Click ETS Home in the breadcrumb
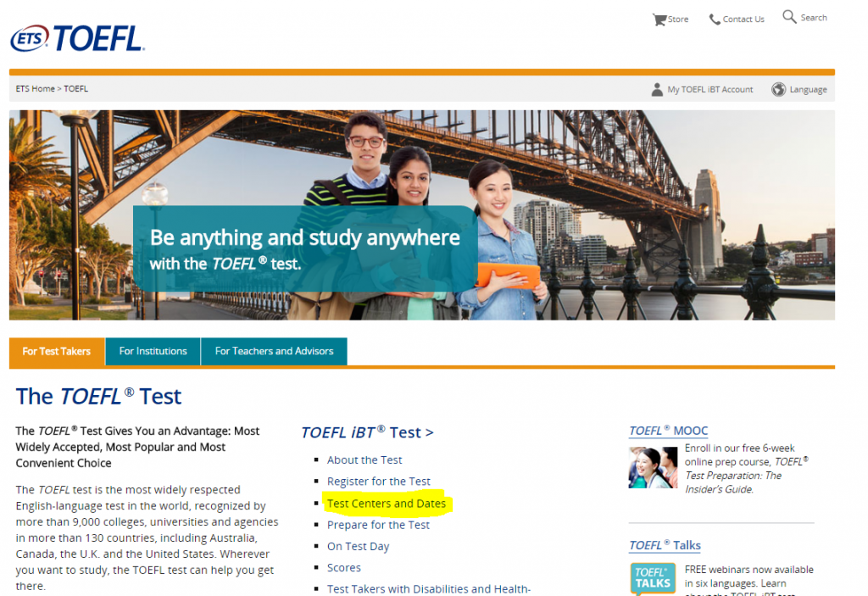Screen dimensions: 868x596 tap(35, 89)
